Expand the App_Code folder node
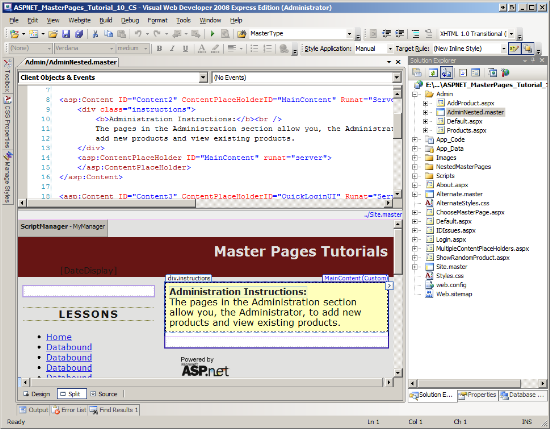Screen dimensions: 550x429 pos(415,140)
